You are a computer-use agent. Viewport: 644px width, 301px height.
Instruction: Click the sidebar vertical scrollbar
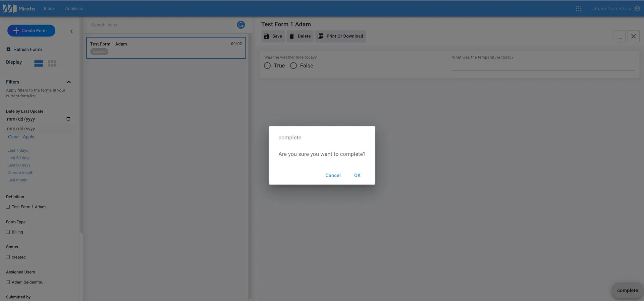[x=82, y=125]
